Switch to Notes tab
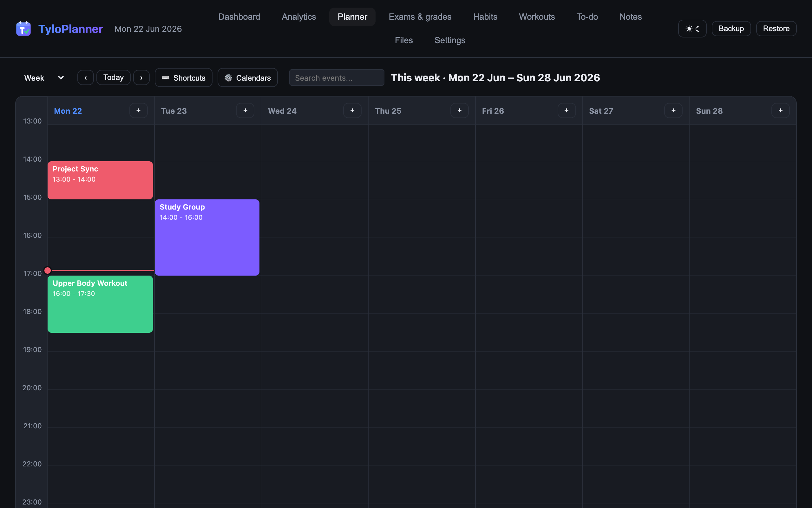This screenshot has width=812, height=508. click(631, 17)
